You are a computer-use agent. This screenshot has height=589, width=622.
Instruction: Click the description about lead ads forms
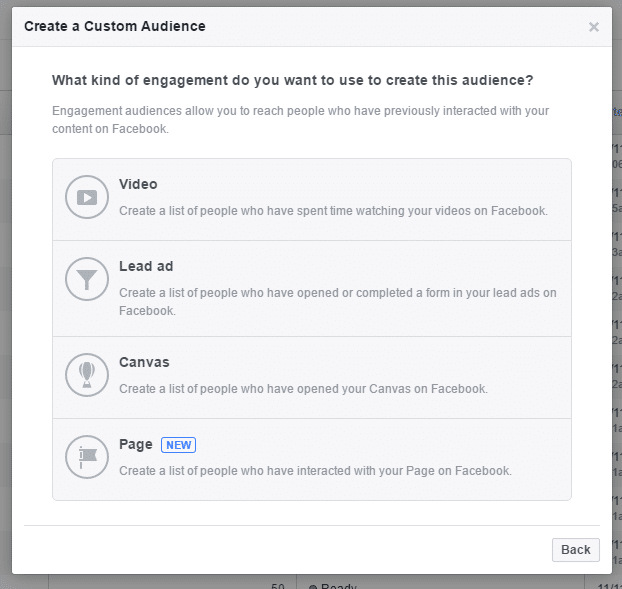tap(338, 302)
